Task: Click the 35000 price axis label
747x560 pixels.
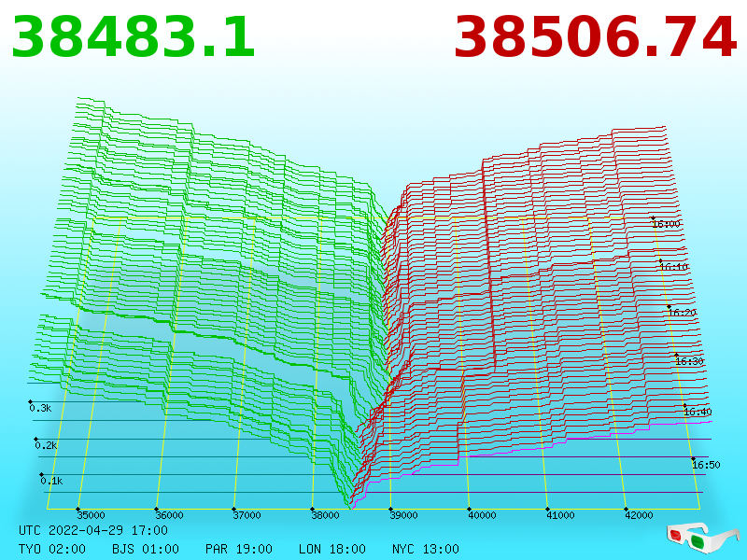Action: 91,515
